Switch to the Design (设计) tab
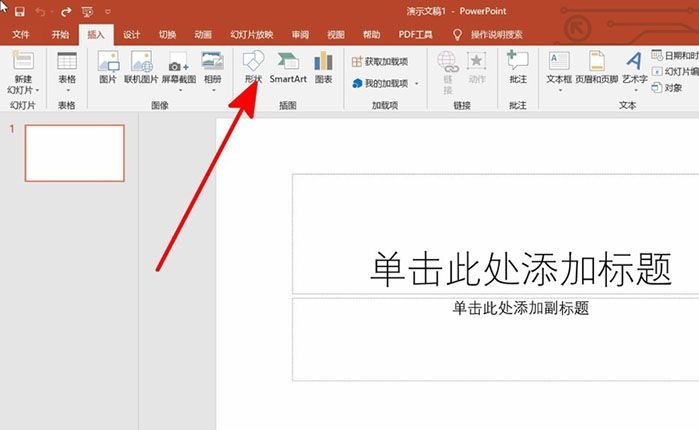This screenshot has width=699, height=430. pyautogui.click(x=131, y=34)
